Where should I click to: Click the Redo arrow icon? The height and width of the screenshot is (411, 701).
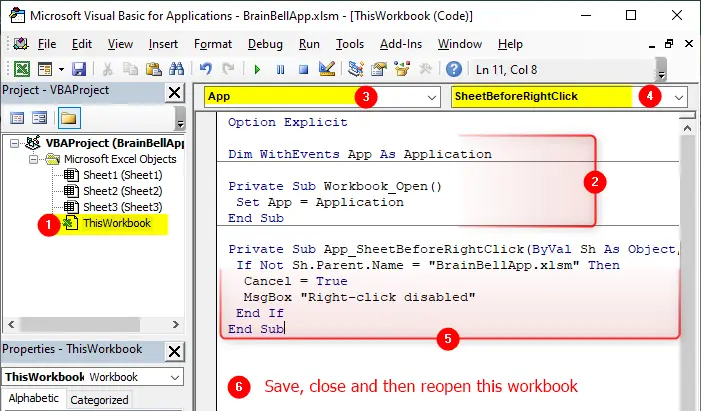point(228,69)
